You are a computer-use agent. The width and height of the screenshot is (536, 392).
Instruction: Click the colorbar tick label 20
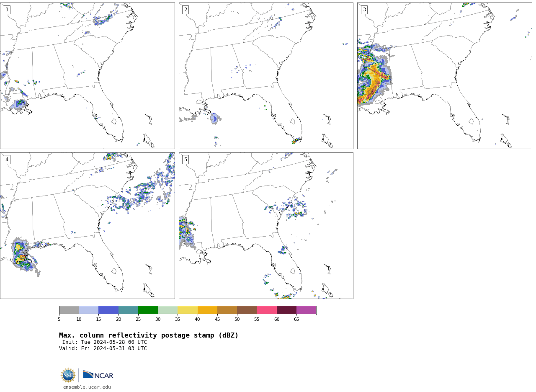click(x=119, y=320)
